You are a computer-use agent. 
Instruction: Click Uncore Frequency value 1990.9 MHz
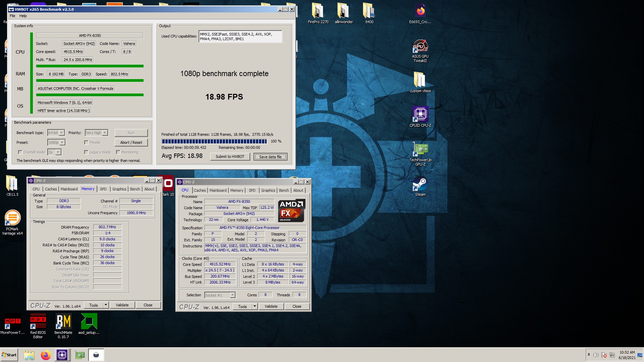[x=136, y=213]
